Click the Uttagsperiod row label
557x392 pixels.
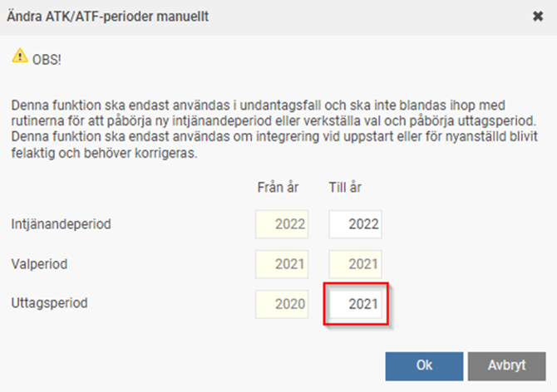pos(49,303)
